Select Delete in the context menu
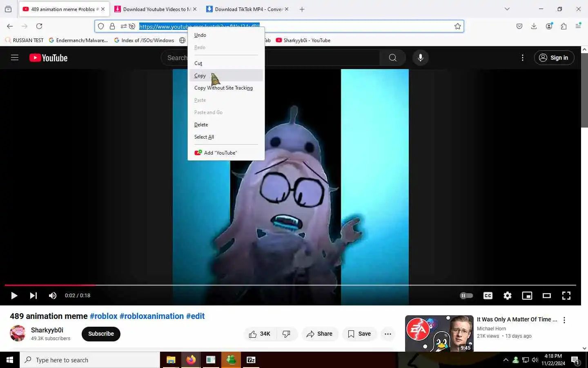The image size is (588, 368). [225, 125]
